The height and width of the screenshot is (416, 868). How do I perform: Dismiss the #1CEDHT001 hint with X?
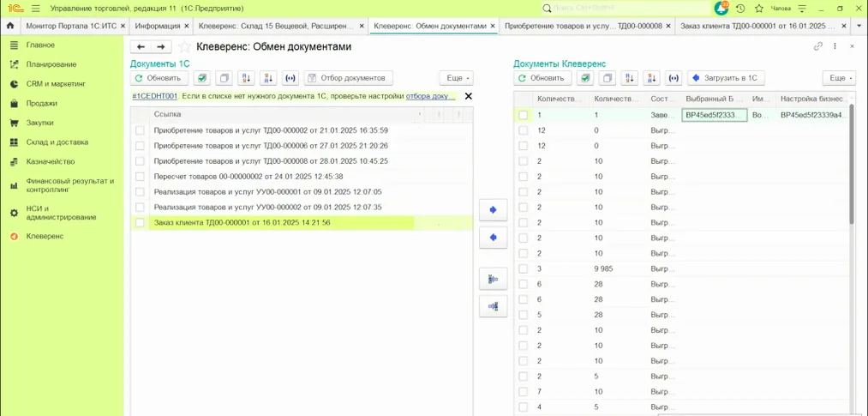[x=469, y=96]
